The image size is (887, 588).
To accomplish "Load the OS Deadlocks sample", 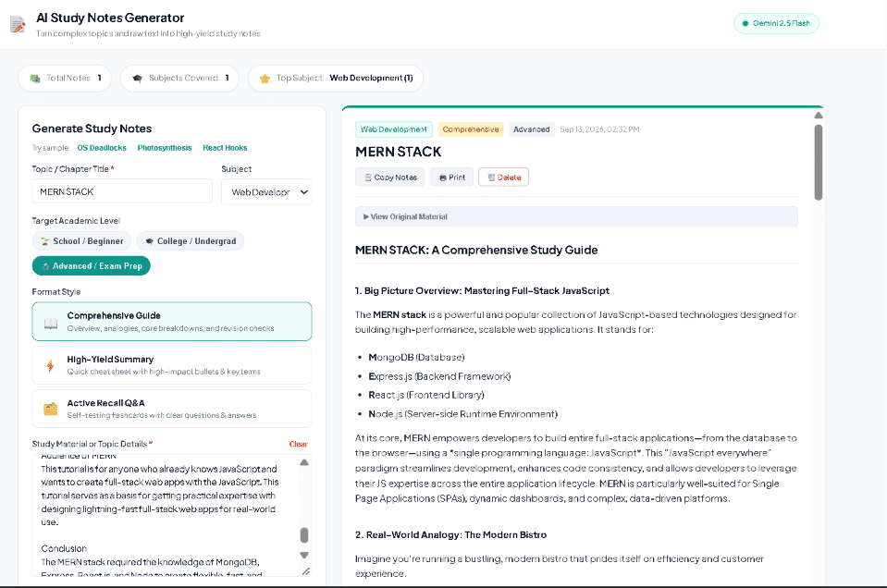I will click(x=102, y=148).
